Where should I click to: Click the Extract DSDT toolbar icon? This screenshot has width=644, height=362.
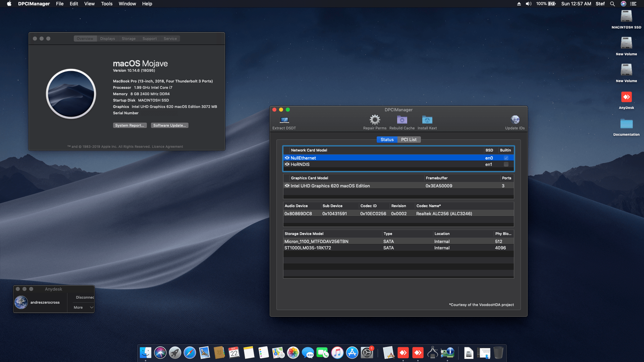(284, 120)
